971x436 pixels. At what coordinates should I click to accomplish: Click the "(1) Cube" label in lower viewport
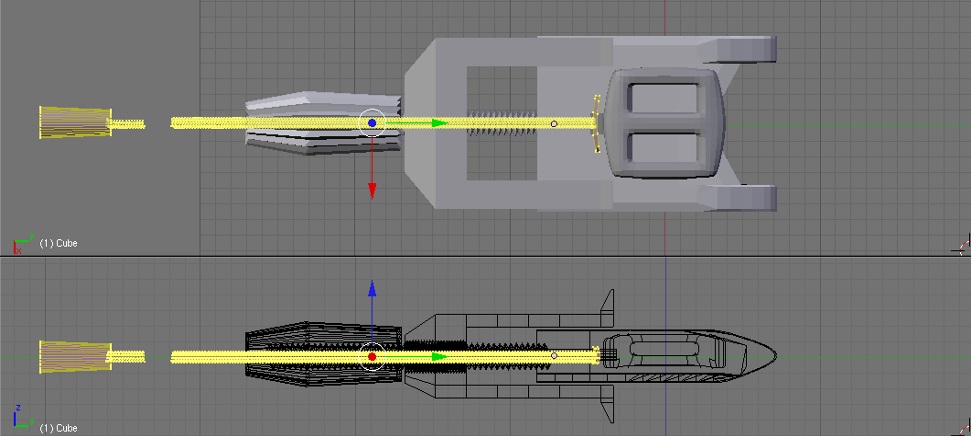click(58, 428)
